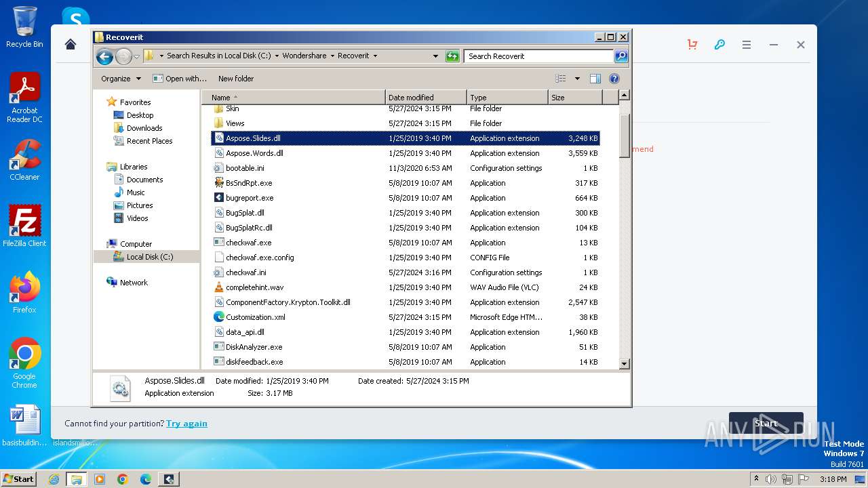Select Documents library
The height and width of the screenshot is (488, 868).
[144, 180]
